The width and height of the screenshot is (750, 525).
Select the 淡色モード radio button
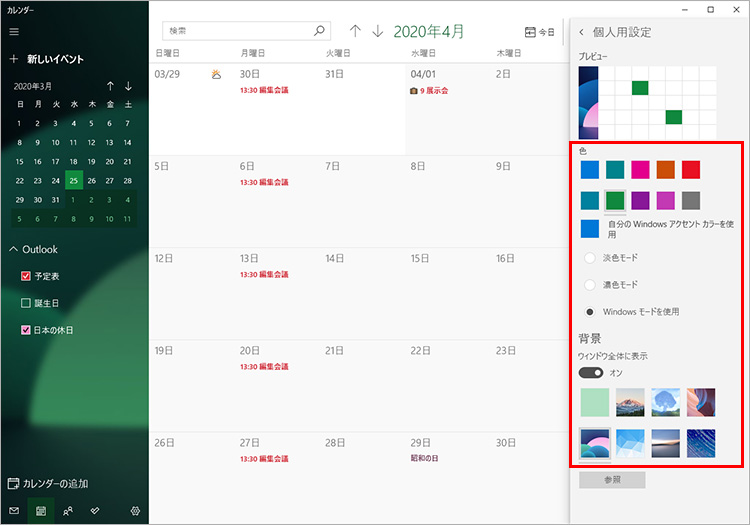(x=590, y=258)
